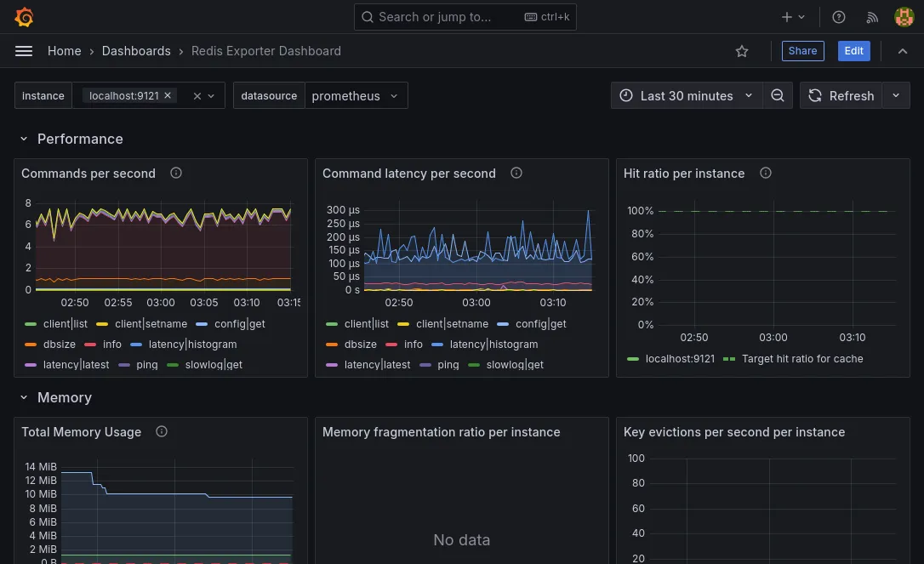Open the news feed RSS icon

click(x=872, y=17)
